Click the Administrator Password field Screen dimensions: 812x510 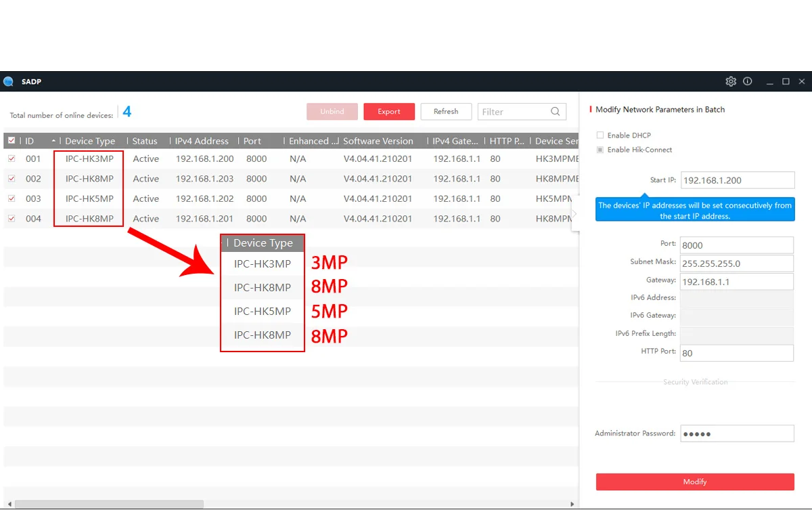tap(736, 433)
